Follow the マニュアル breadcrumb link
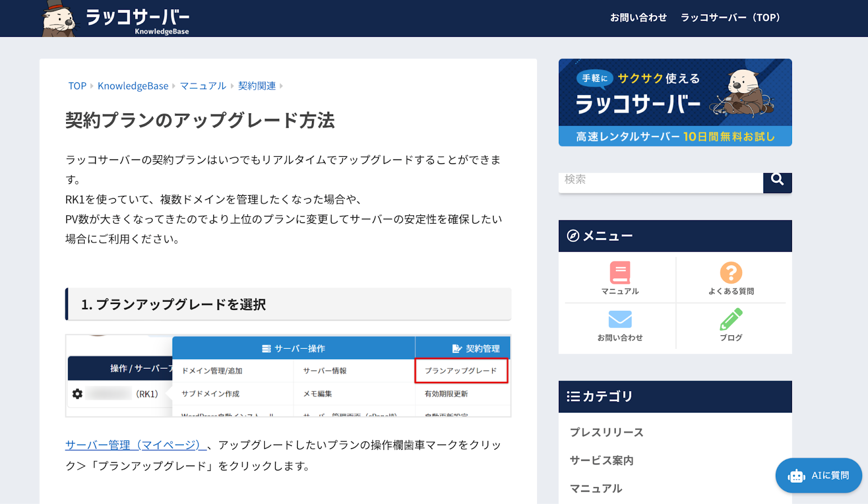 203,86
